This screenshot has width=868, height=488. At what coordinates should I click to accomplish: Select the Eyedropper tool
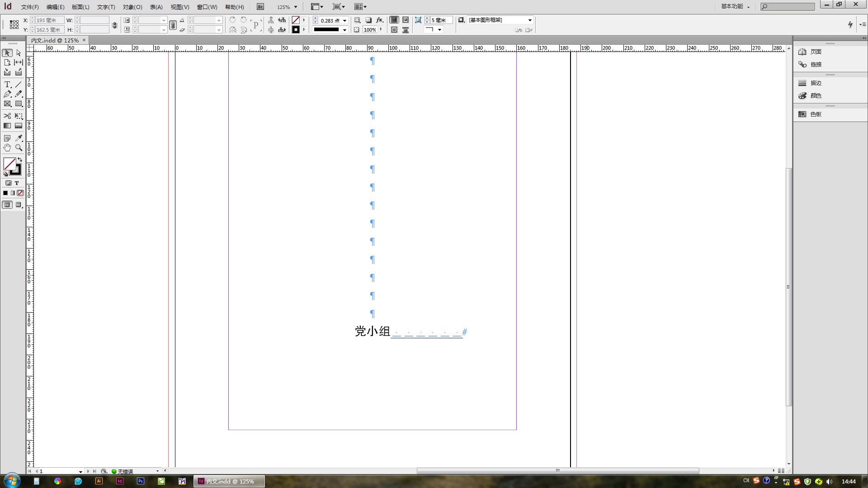pyautogui.click(x=19, y=138)
